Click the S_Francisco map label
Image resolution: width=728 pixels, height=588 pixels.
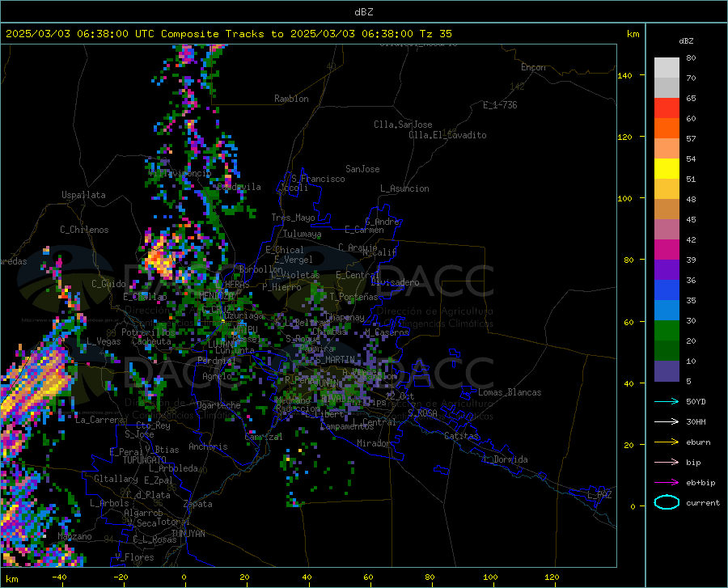click(318, 179)
